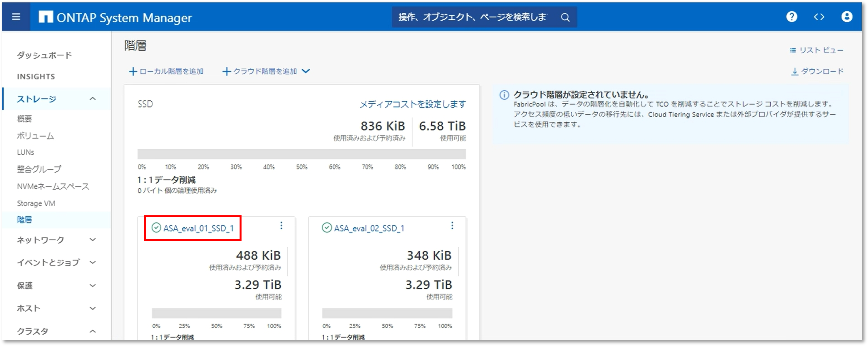
Task: Click 3.29 TiB in ASA_eval_01_SSD_1 card
Action: click(258, 285)
